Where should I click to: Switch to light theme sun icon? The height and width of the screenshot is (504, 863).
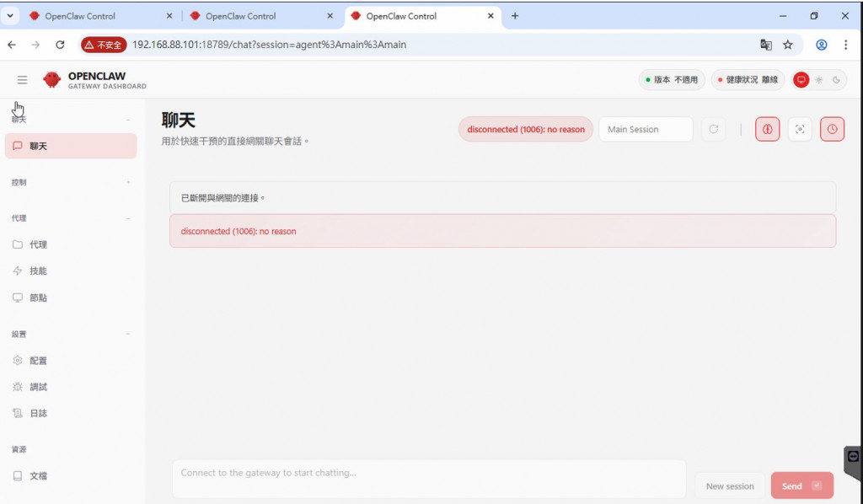tap(819, 80)
